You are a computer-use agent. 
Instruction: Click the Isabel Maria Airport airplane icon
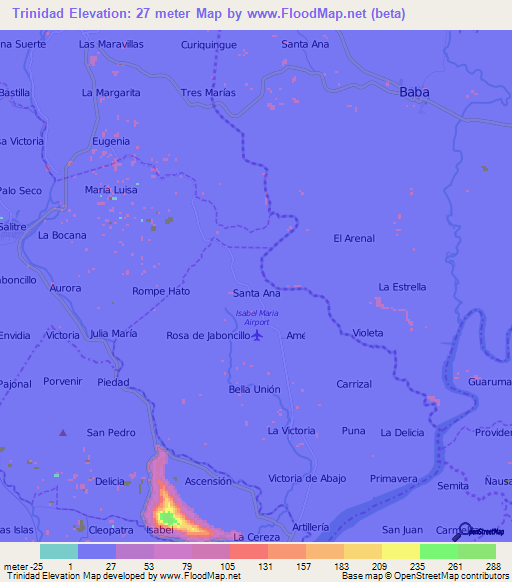[x=257, y=336]
